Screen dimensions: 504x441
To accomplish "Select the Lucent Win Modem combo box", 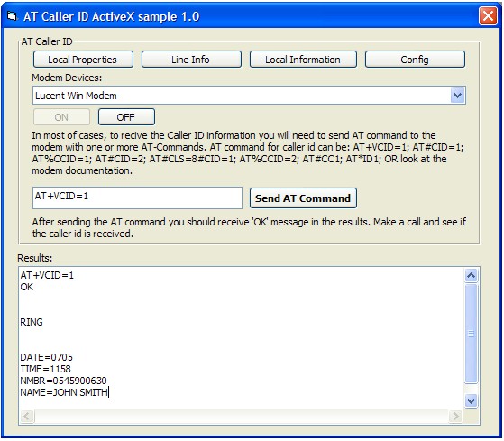I will (x=249, y=95).
